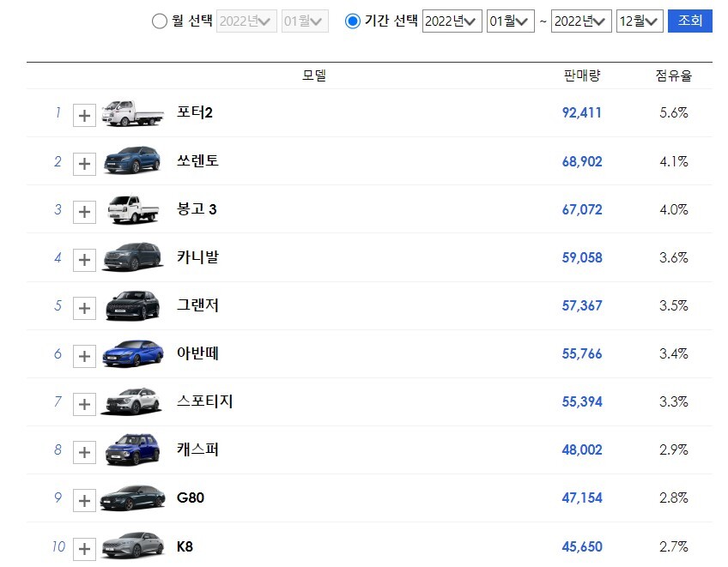The height and width of the screenshot is (567, 728).
Task: Click the 2.9% share for 캐스퍼
Action: (674, 450)
